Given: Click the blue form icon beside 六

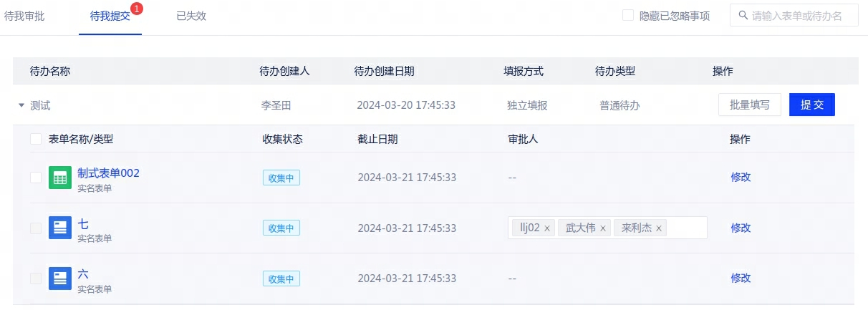Looking at the screenshot, I should pos(60,278).
